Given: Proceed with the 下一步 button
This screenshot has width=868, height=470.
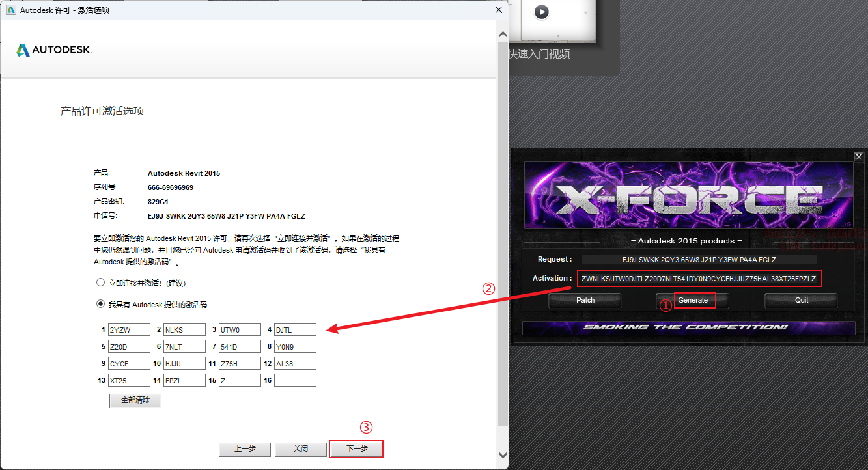Looking at the screenshot, I should [x=356, y=449].
